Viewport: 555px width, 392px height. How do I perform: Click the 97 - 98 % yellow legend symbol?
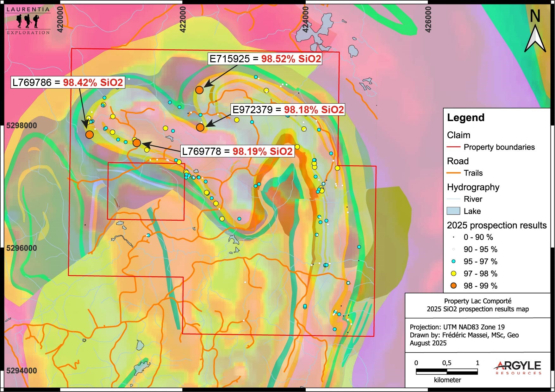pos(453,274)
